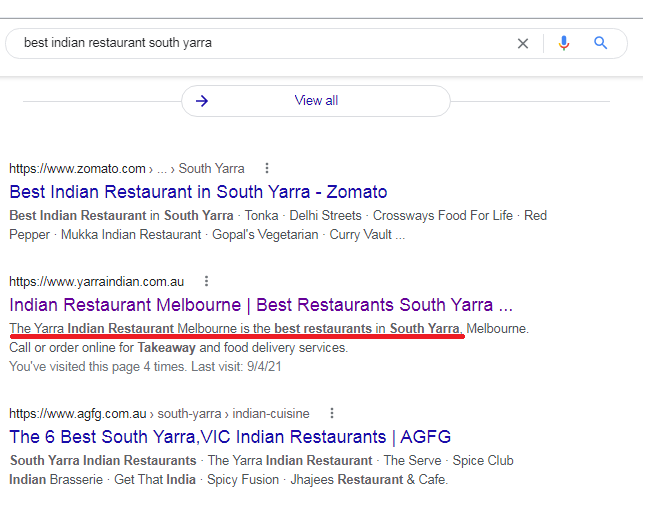Viewport: 661px width, 527px height.
Task: Open the Indian Restaurant Melbourne result title
Action: coord(260,305)
